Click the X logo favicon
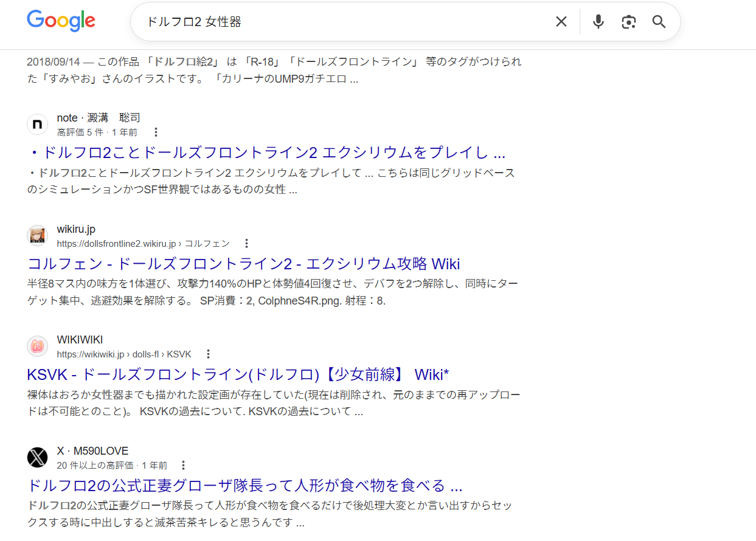 37,458
